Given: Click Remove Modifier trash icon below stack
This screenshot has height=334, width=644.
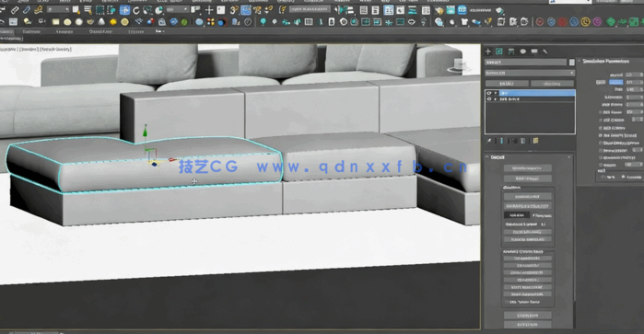Looking at the screenshot, I should point(523,141).
